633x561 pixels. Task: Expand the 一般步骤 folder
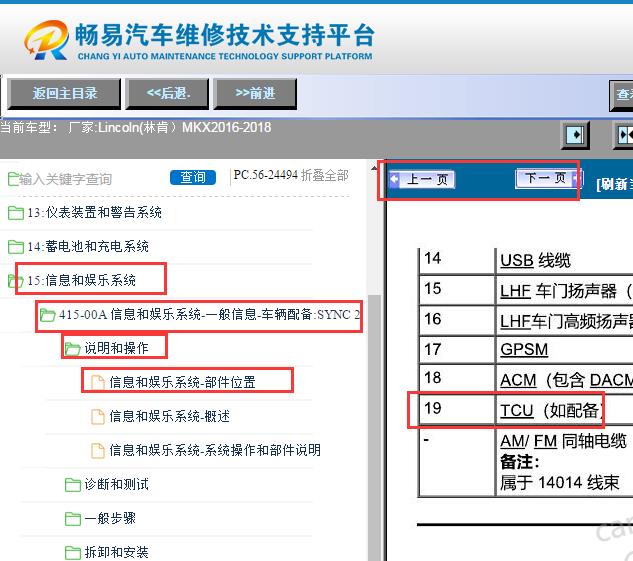point(110,518)
